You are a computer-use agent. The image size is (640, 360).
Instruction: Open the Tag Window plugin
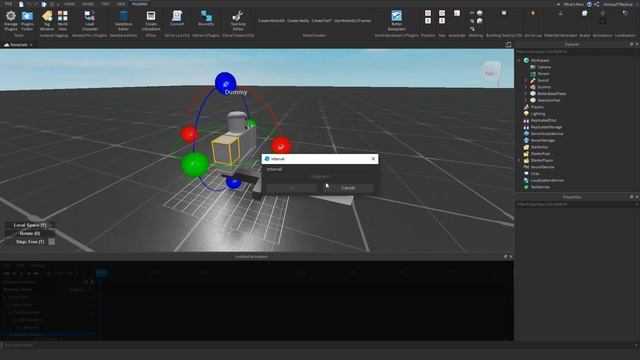[x=47, y=20]
